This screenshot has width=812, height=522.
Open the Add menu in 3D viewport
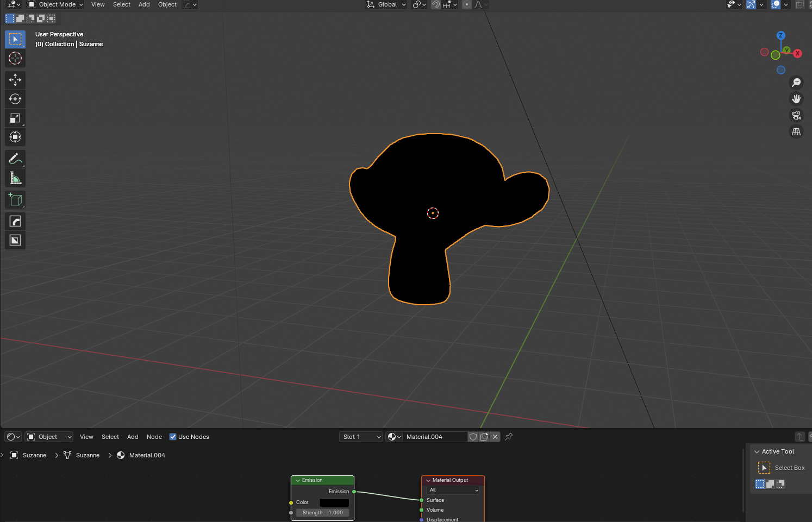(x=144, y=4)
